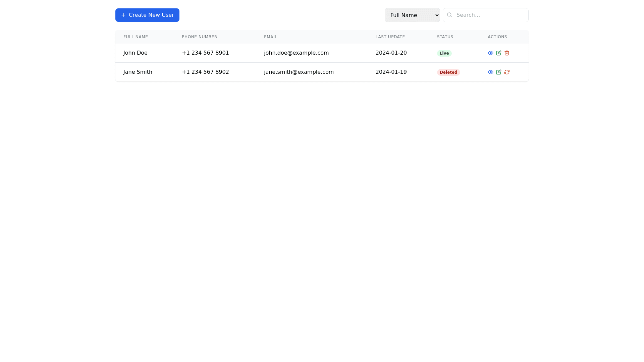Click john.doe@example.com email cell

click(296, 53)
